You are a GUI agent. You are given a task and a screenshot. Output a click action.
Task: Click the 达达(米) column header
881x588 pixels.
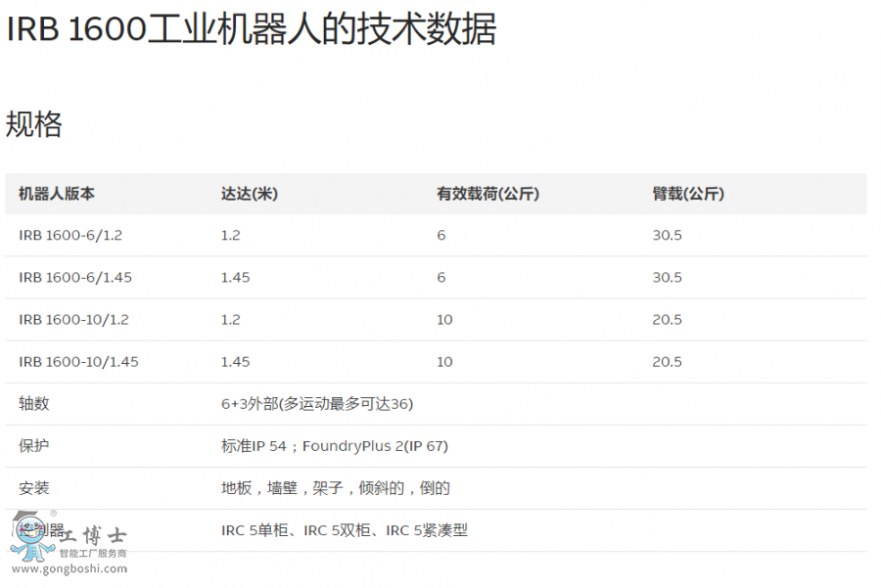point(250,194)
